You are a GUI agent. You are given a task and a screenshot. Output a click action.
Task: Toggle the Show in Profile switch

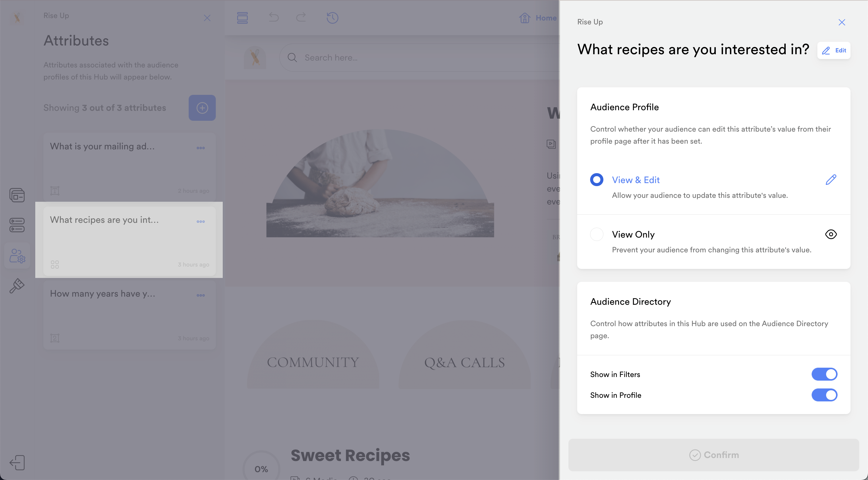(824, 395)
